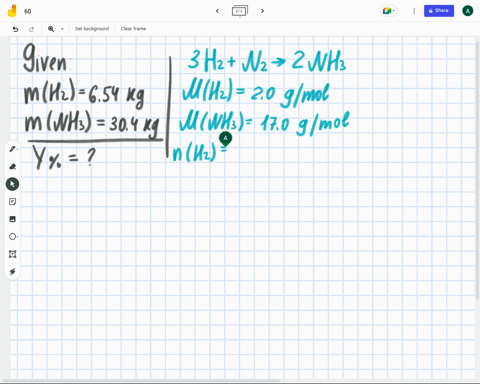480x384 pixels.
Task: Open the account avatar menu
Action: pos(467,11)
